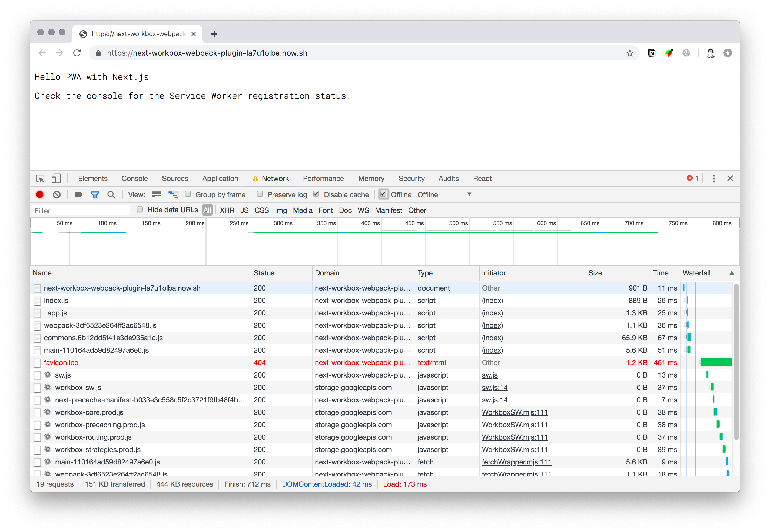The width and height of the screenshot is (770, 532).
Task: Capture screenshots with the camera icon
Action: 78,194
